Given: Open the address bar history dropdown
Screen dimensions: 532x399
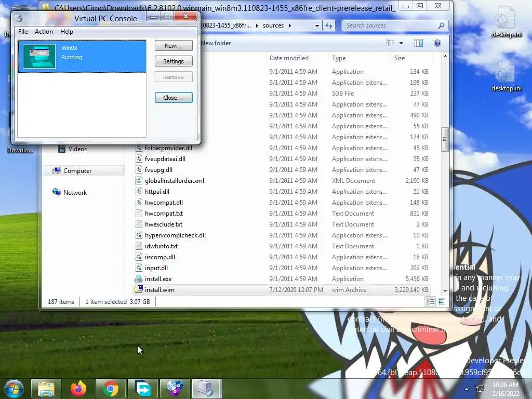Looking at the screenshot, I should [317, 25].
